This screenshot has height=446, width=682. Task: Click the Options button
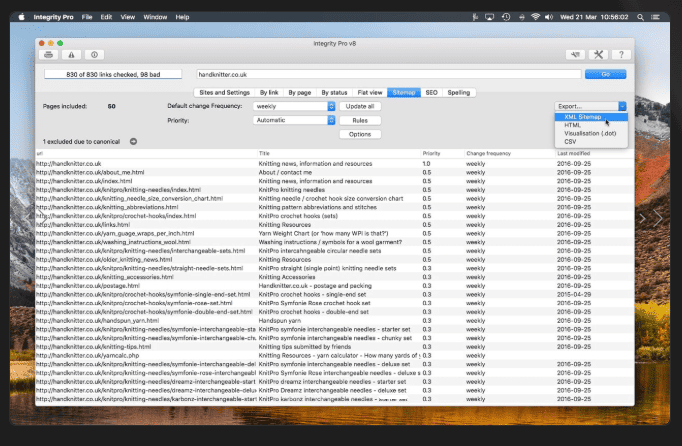[x=360, y=134]
